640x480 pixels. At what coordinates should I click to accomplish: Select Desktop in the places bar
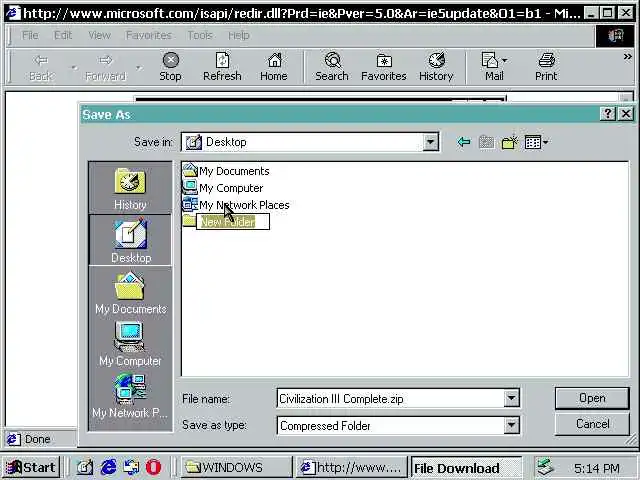tap(130, 240)
